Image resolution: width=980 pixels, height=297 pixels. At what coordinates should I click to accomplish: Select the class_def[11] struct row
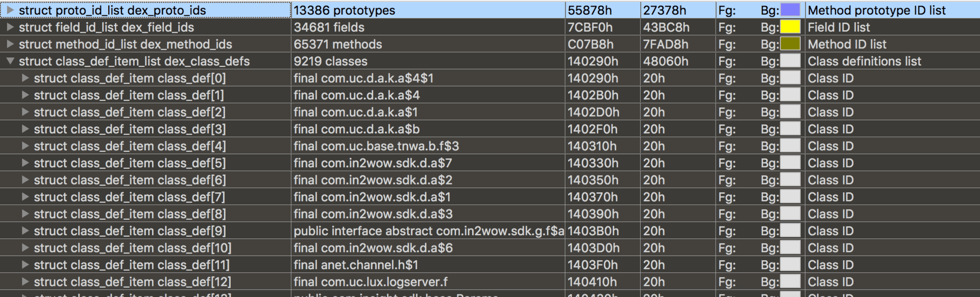tap(132, 265)
